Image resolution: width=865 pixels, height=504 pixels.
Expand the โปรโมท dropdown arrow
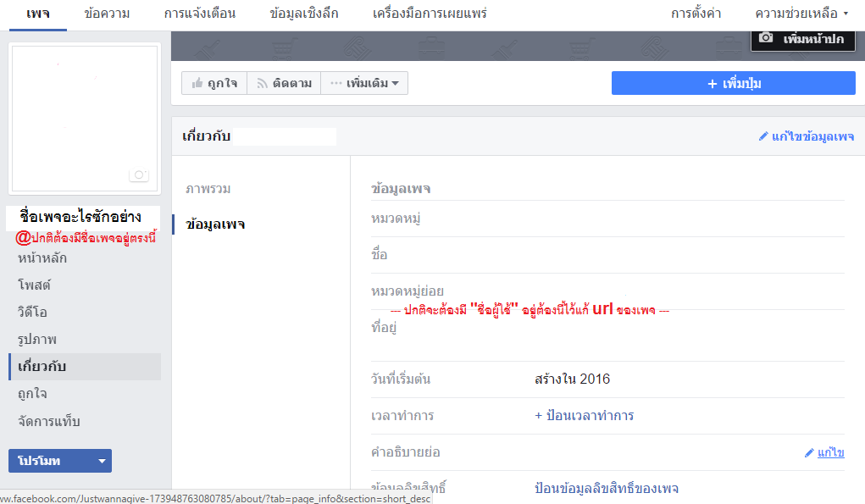(x=102, y=461)
